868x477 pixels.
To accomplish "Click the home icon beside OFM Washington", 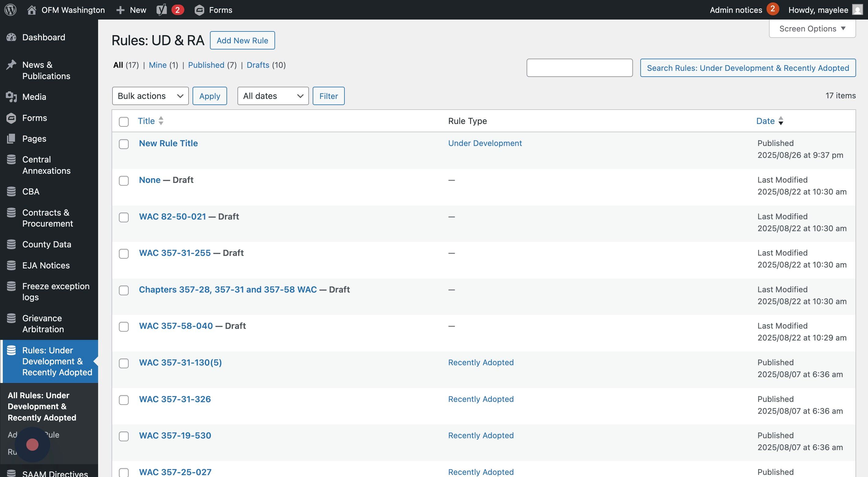I will 32,10.
